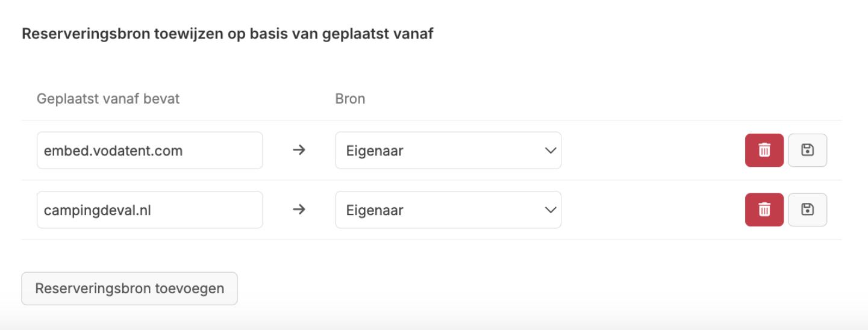Click the arrow next to embed.vodatent.com

pyautogui.click(x=299, y=151)
